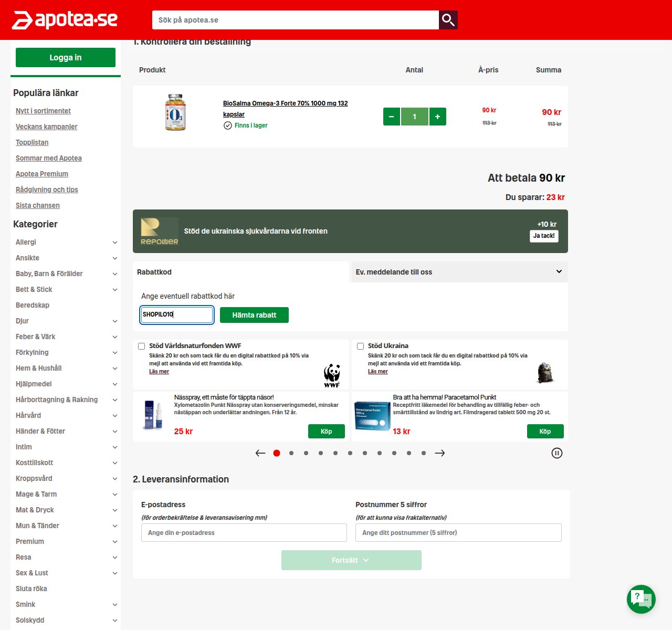This screenshot has width=672, height=630.
Task: Open Veckans kampanjer link
Action: point(47,127)
